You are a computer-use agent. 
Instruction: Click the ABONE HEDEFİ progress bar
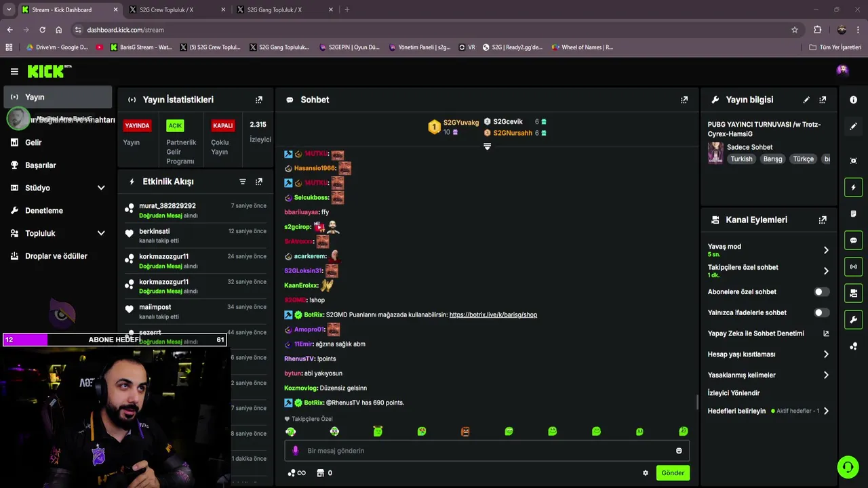[115, 340]
